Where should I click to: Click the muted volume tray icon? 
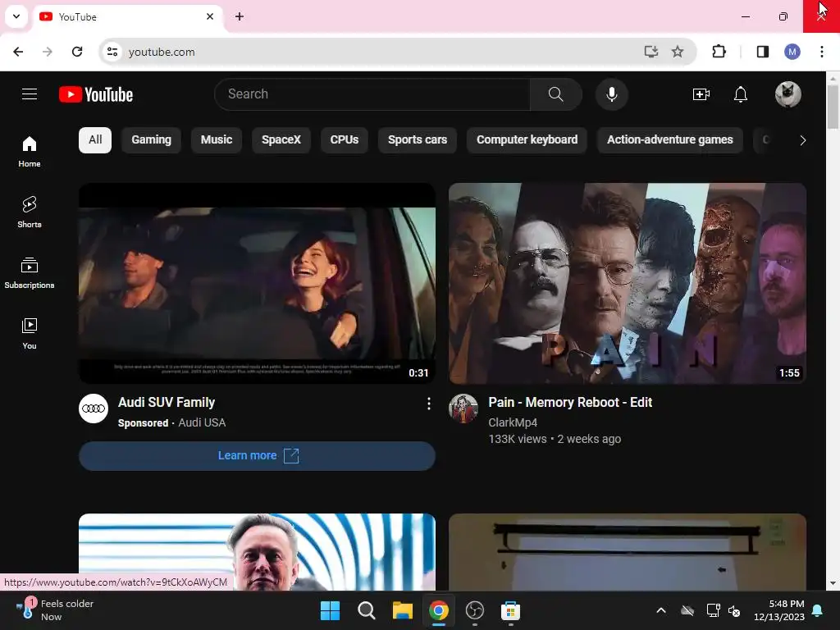pyautogui.click(x=734, y=610)
